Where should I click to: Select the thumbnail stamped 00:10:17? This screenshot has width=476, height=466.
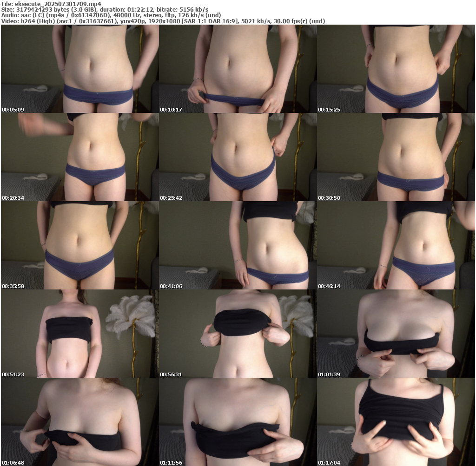point(238,69)
